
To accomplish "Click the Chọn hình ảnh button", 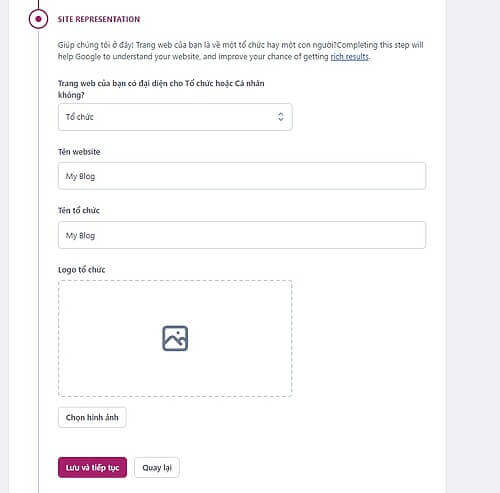I will click(92, 417).
